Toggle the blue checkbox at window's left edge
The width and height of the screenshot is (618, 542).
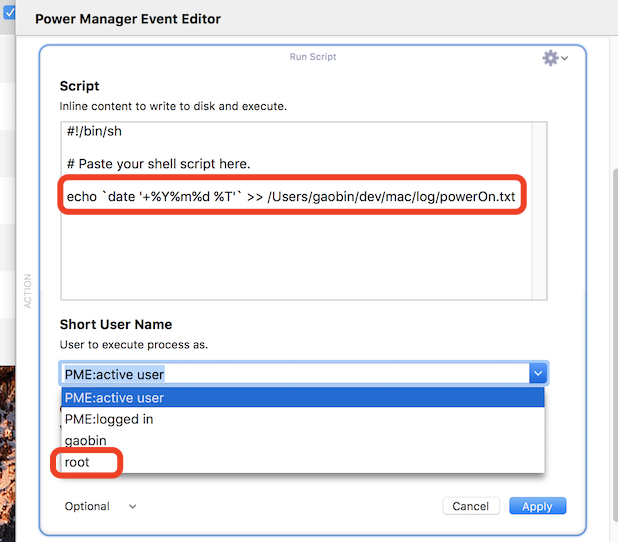click(9, 13)
